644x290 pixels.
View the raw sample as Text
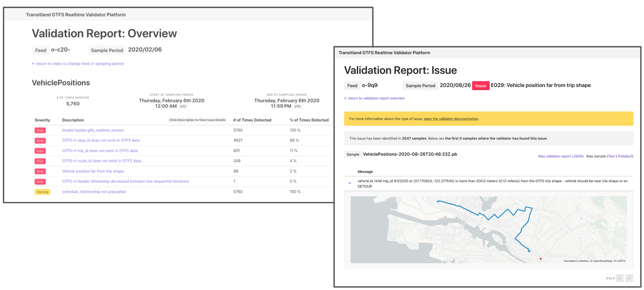pyautogui.click(x=611, y=156)
